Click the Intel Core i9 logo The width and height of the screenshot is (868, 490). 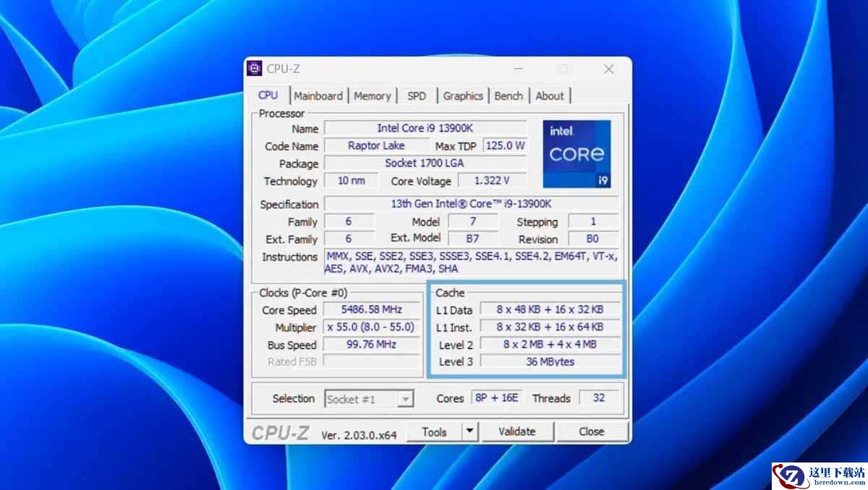click(x=577, y=154)
